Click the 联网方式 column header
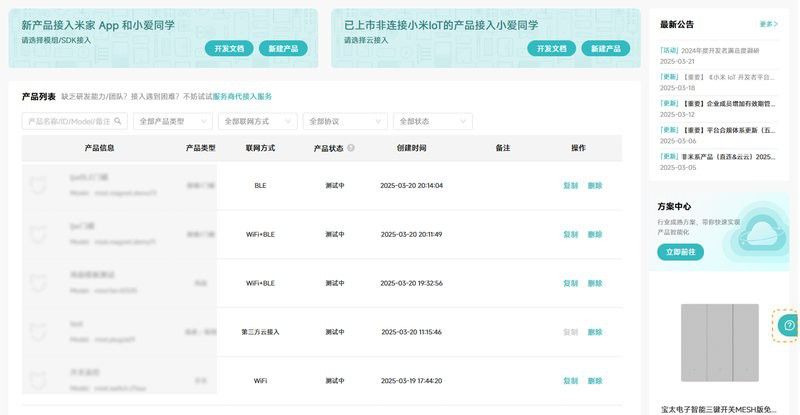Viewport: 800px width, 415px height. (260, 148)
